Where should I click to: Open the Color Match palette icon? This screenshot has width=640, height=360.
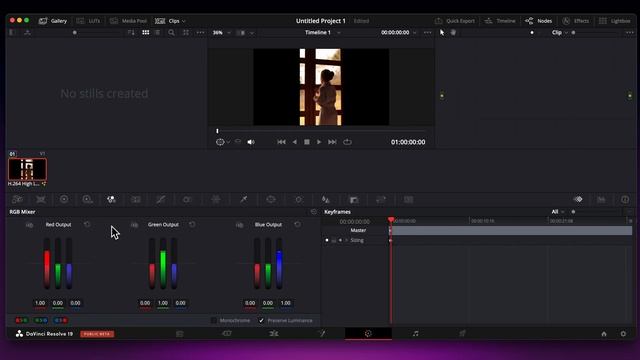click(41, 199)
